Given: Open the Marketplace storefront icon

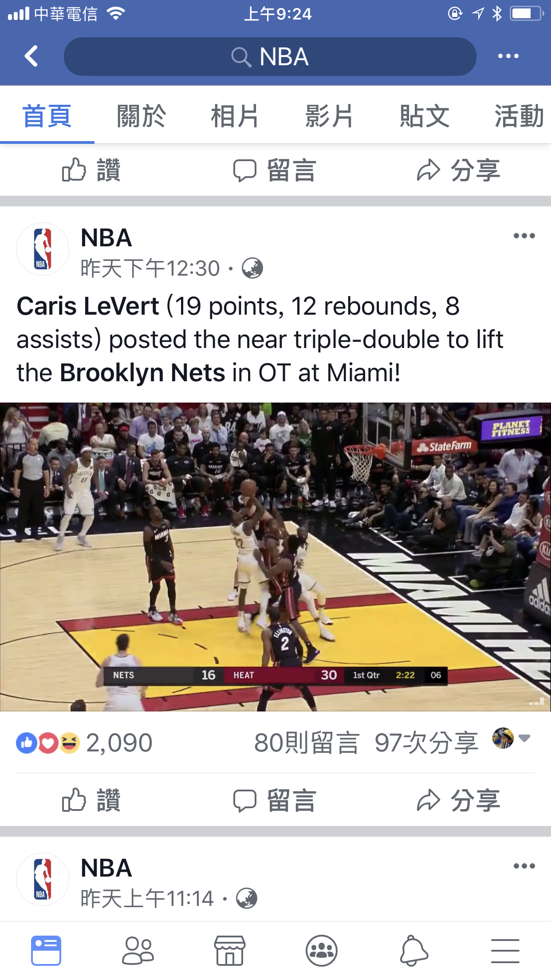Looking at the screenshot, I should (229, 950).
